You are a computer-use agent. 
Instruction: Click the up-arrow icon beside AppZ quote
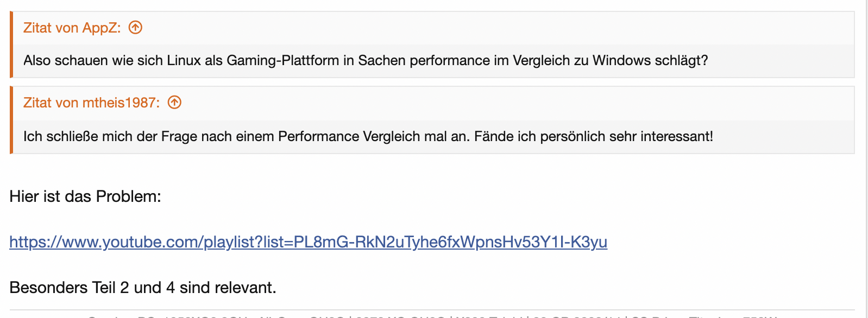click(x=135, y=27)
